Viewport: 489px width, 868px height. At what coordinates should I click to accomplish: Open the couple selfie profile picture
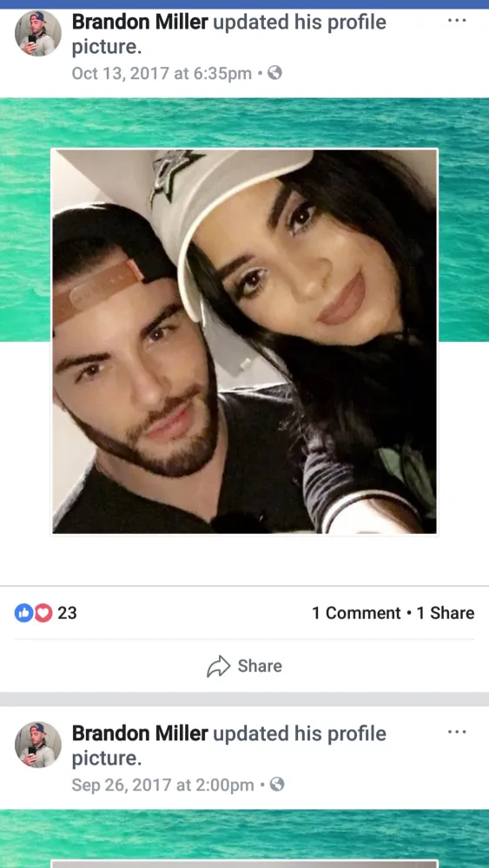pos(244,341)
